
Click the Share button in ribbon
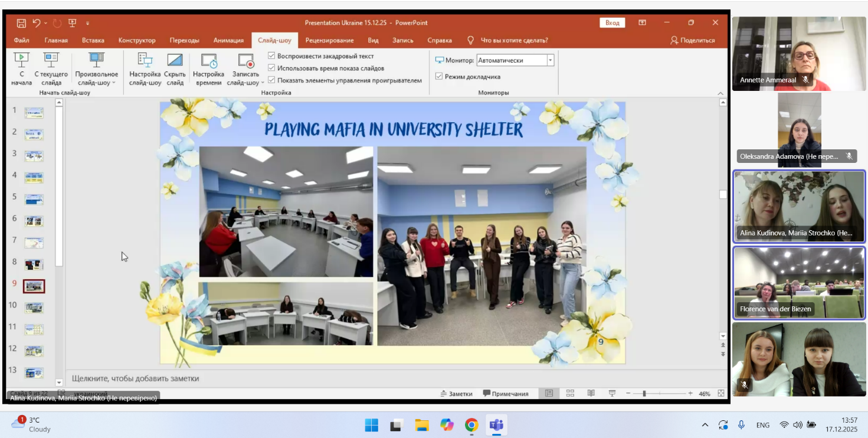[693, 40]
